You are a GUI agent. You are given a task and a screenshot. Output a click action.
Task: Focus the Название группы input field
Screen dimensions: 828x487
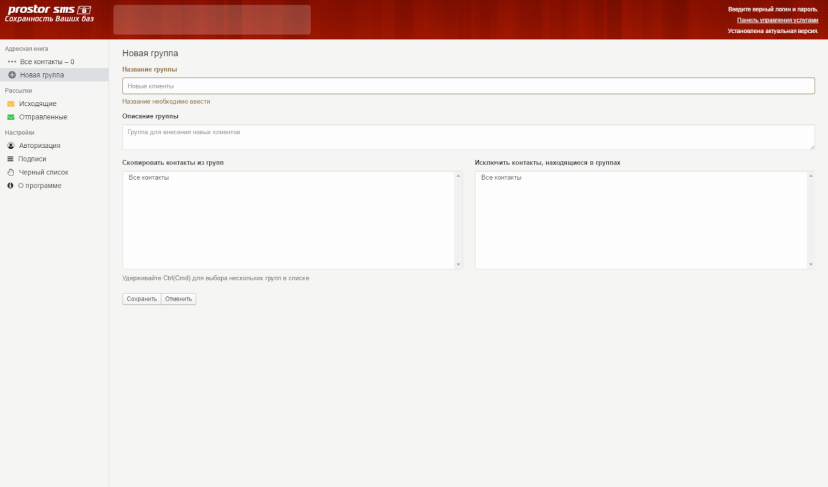[468, 86]
